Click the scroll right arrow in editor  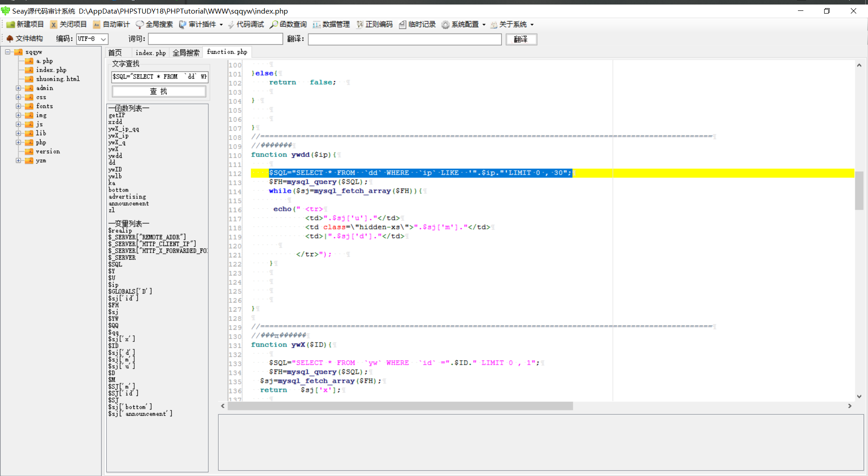pyautogui.click(x=849, y=406)
